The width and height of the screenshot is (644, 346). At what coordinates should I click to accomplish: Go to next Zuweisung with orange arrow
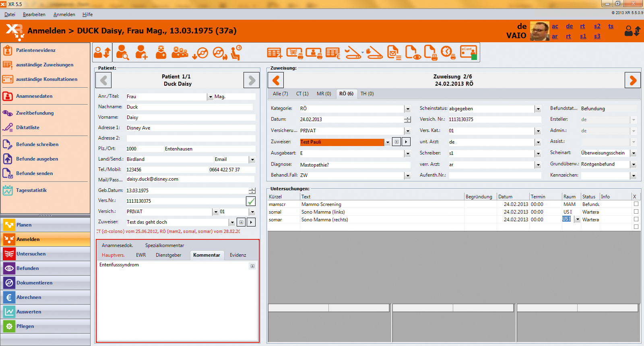coord(633,80)
